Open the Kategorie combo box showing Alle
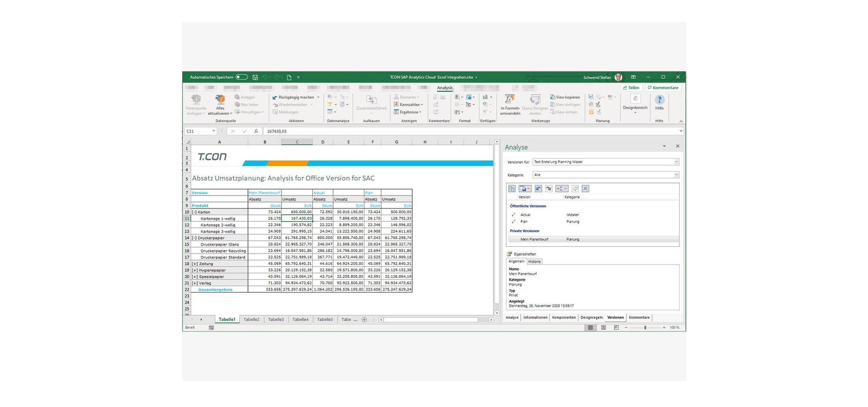Image resolution: width=868 pixels, height=407 pixels. pyautogui.click(x=606, y=175)
